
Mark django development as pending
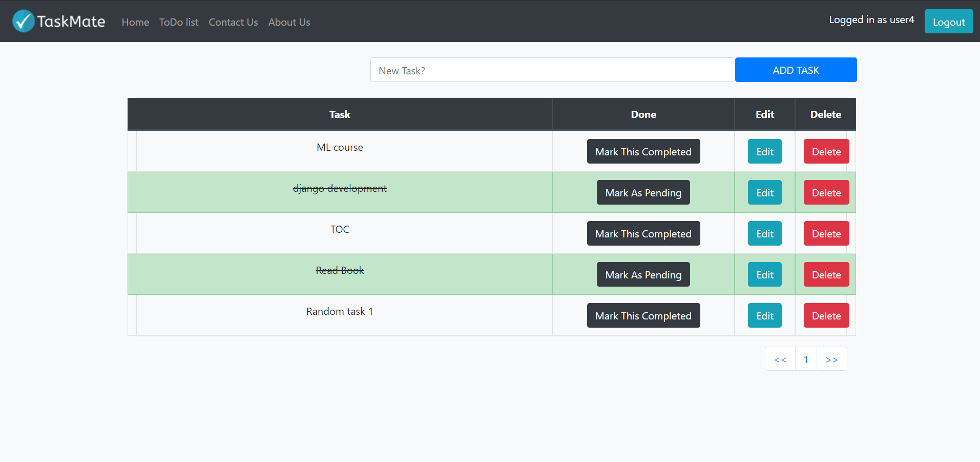click(x=643, y=192)
